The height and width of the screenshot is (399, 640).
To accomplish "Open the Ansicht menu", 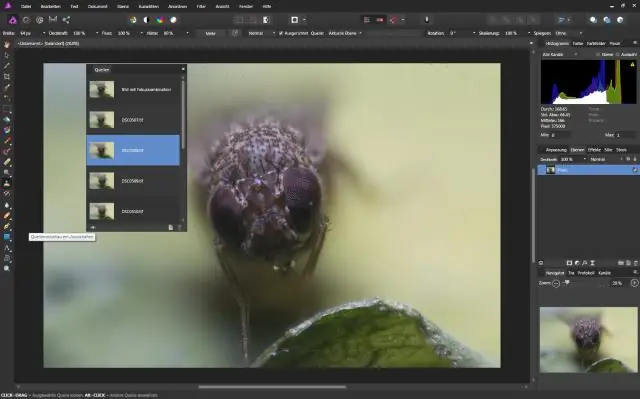I will pyautogui.click(x=222, y=6).
